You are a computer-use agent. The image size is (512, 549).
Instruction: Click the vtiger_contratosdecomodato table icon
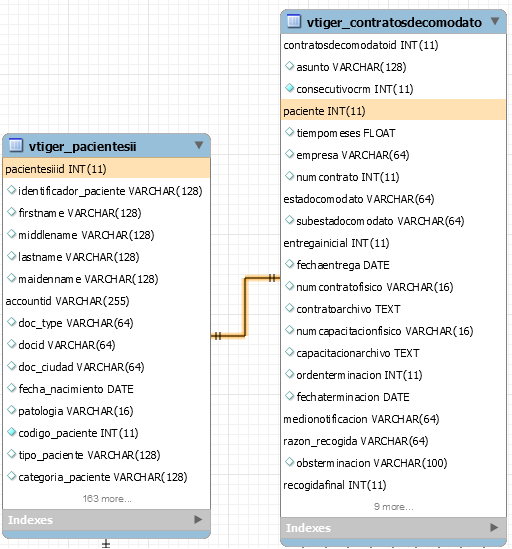293,21
